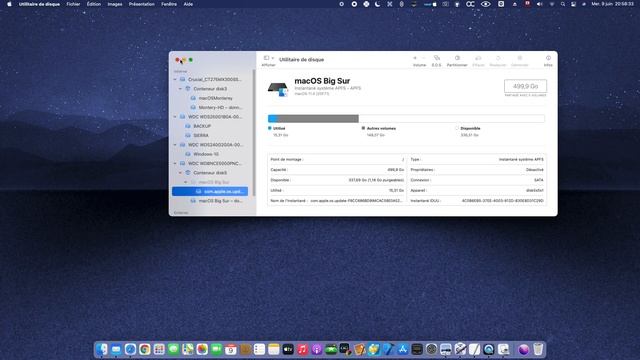The width and height of the screenshot is (640, 360).
Task: Open Safari from the Dock
Action: 130,349
